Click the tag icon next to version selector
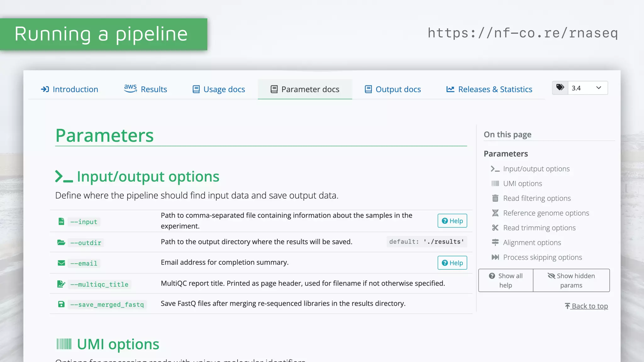644x362 pixels. pos(560,88)
